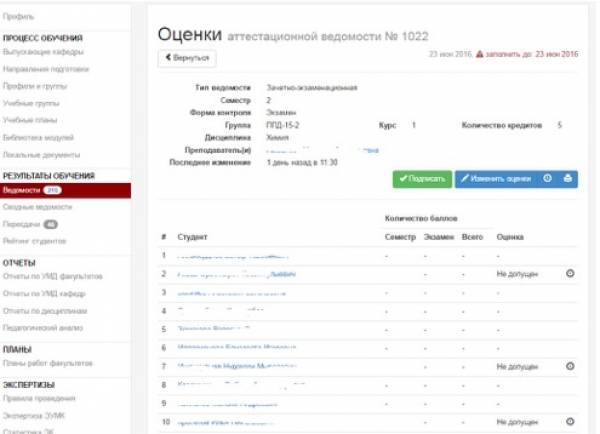Open the Преподаватель(и) teacher name link
600x434 pixels.
(x=322, y=150)
